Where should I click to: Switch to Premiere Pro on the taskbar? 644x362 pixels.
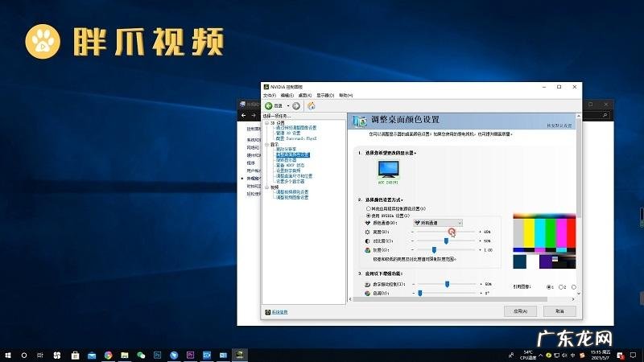pos(190,355)
